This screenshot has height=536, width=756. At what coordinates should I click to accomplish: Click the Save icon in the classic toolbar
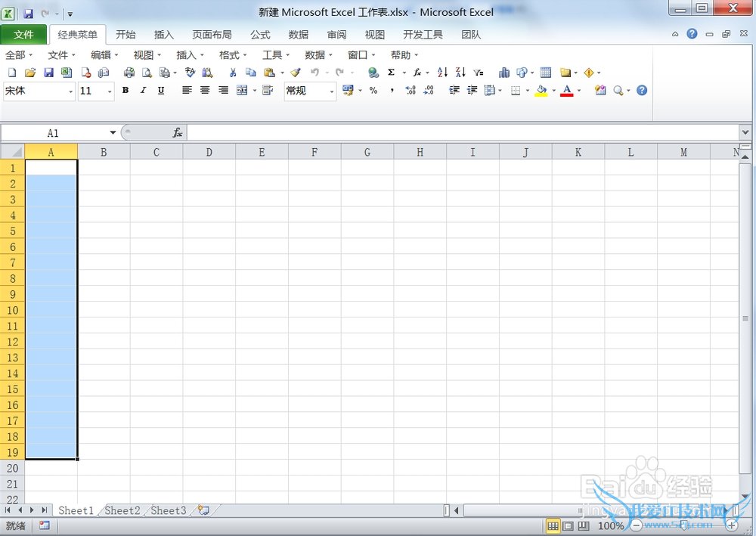point(48,73)
